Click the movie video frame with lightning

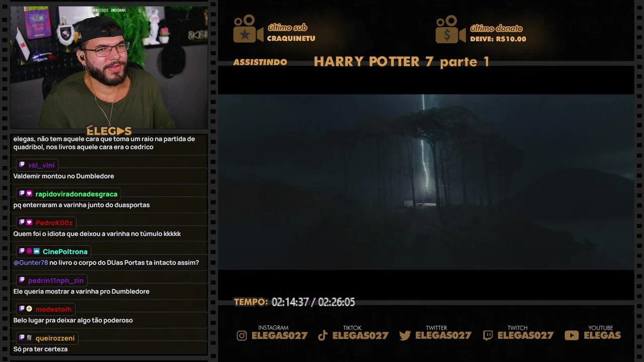click(426, 182)
